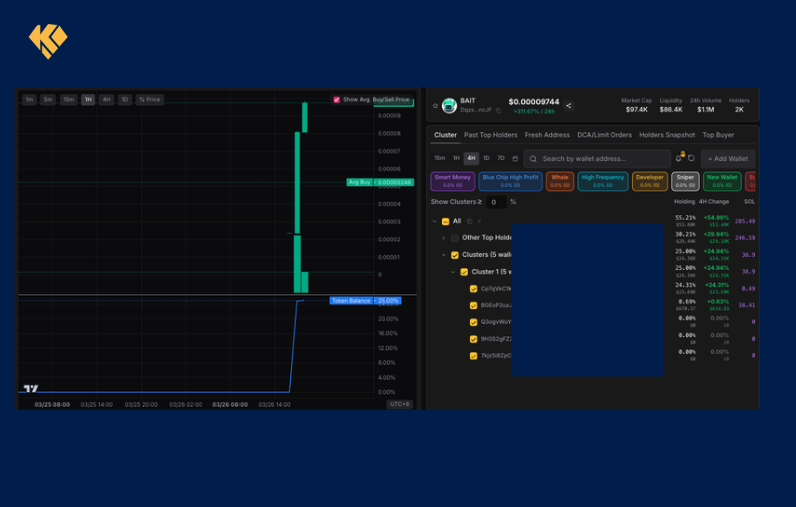The height and width of the screenshot is (507, 796).
Task: Check the Other Top Holders checkbox
Action: [455, 238]
